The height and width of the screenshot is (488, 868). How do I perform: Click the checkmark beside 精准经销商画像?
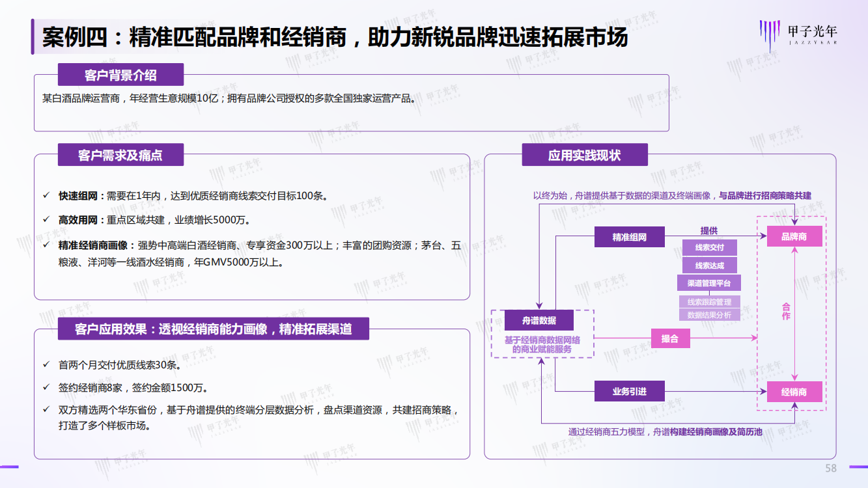(x=46, y=245)
